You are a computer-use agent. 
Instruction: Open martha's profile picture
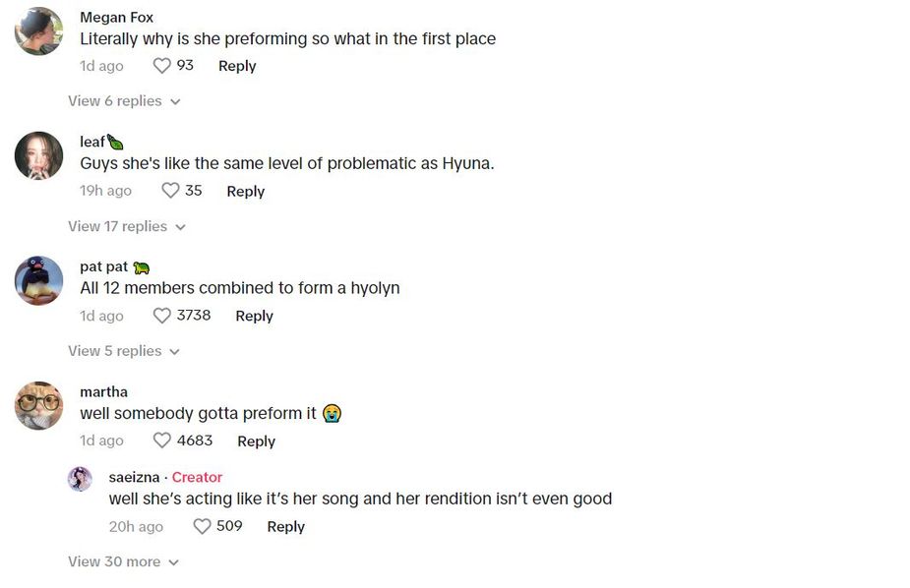click(37, 405)
